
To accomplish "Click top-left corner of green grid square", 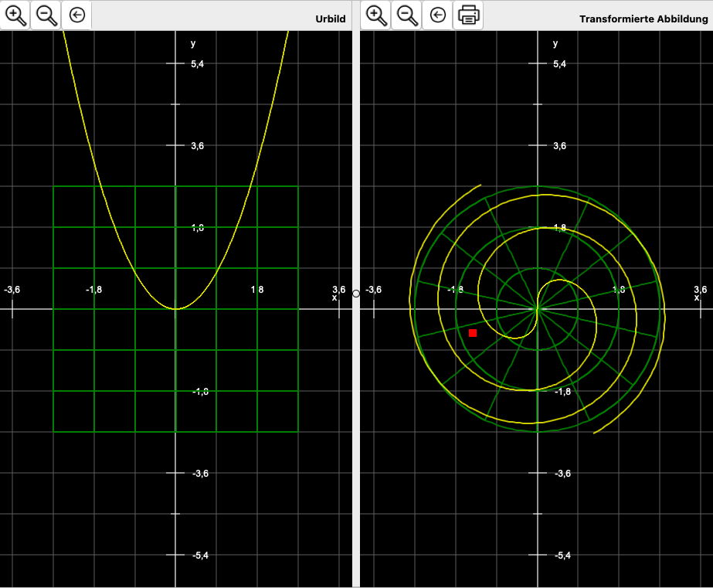I will (x=53, y=187).
